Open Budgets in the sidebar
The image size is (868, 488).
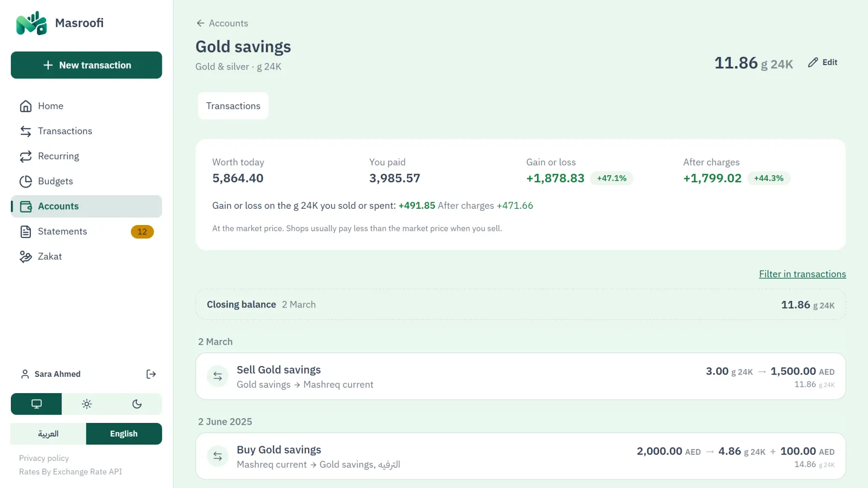[86, 181]
